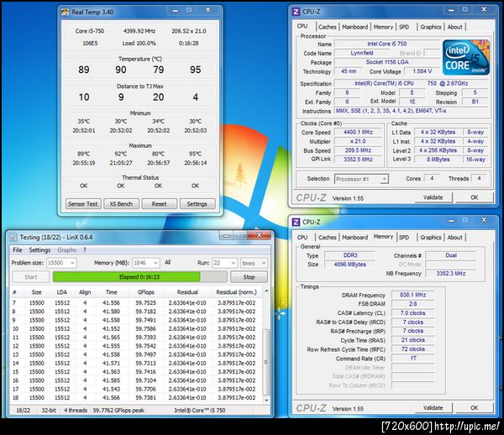Select About tab in bottom CPU-Z window

[x=454, y=238]
